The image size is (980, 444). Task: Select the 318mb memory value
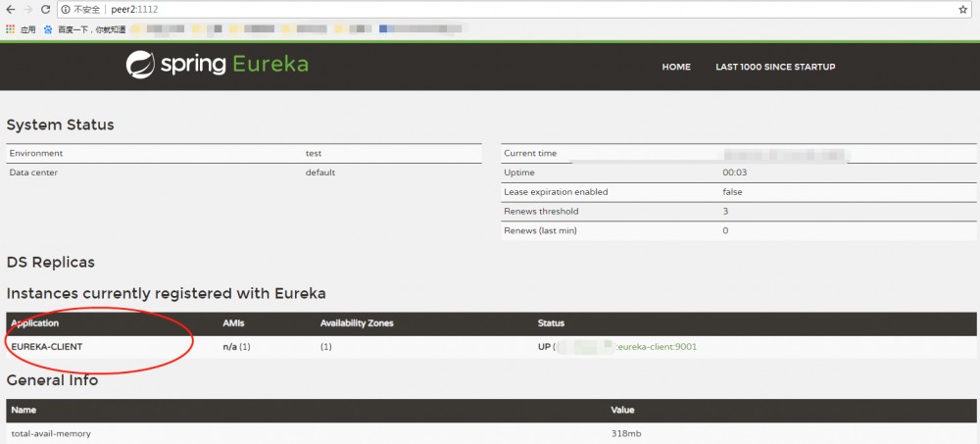click(626, 433)
